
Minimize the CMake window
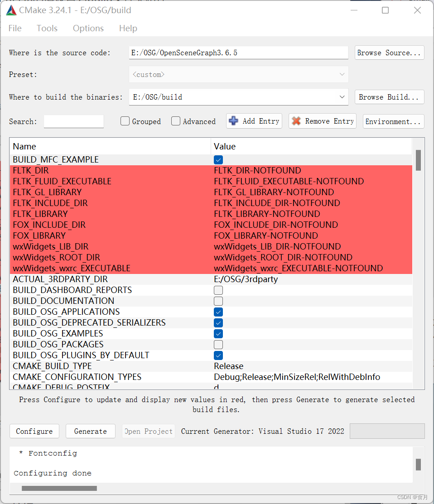[x=354, y=10]
